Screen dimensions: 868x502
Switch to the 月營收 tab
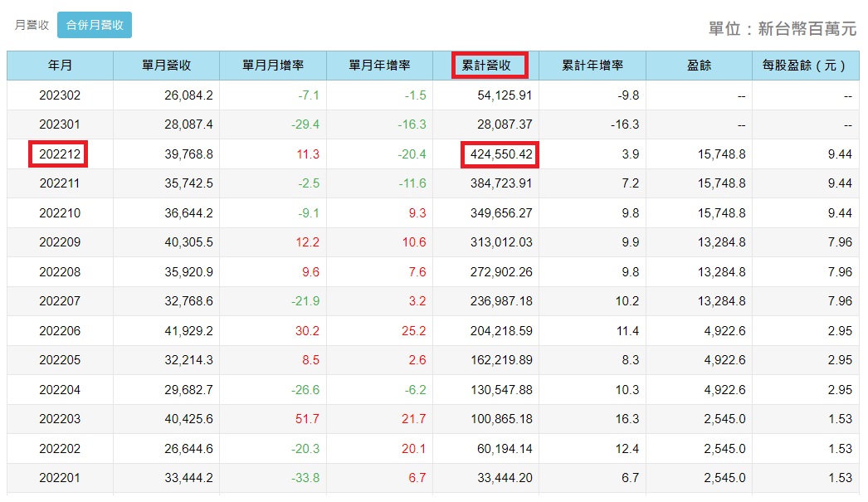(x=32, y=25)
